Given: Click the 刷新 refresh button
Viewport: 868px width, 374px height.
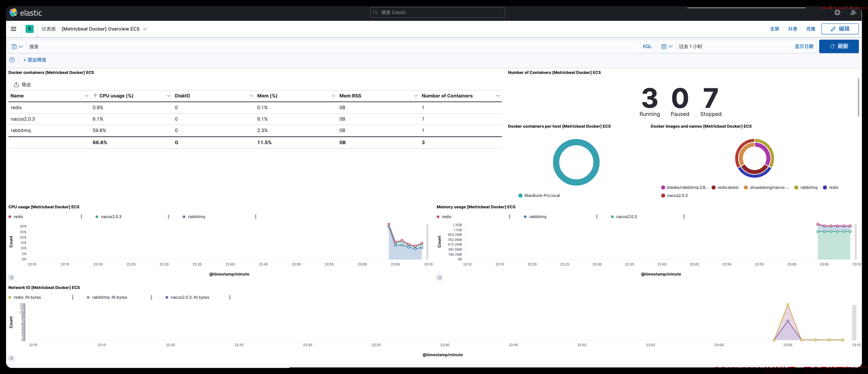Looking at the screenshot, I should (x=839, y=46).
